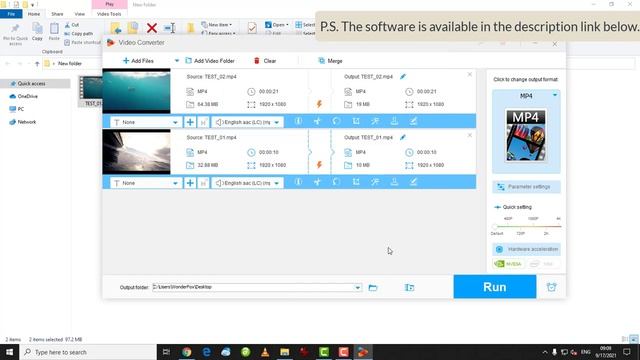Image resolution: width=640 pixels, height=360 pixels.
Task: Click the Merge button
Action: point(330,61)
